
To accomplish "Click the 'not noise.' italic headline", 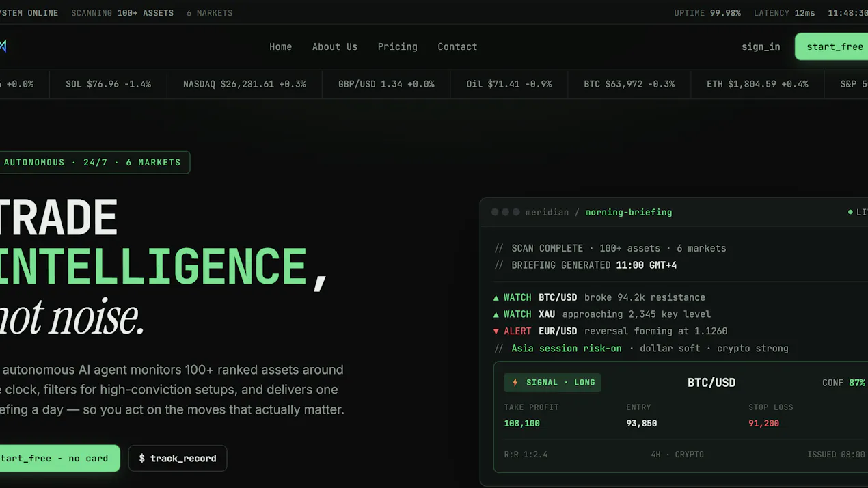I will (x=72, y=317).
